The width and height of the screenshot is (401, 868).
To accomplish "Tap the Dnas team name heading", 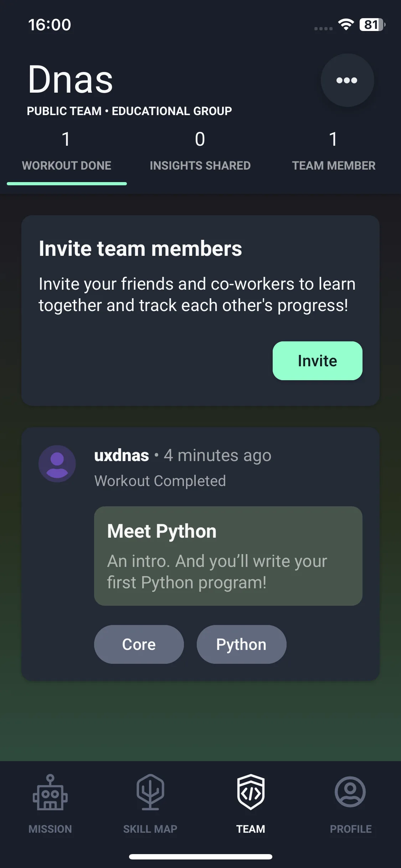I will (71, 79).
